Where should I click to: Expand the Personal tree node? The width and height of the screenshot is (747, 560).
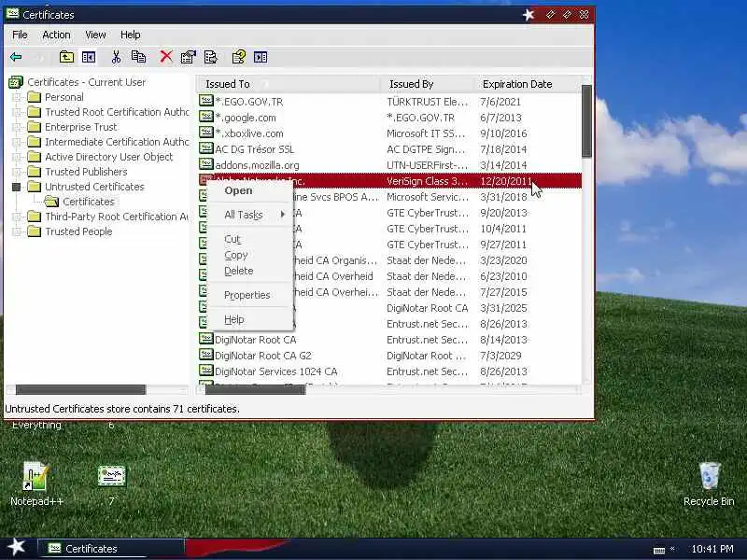click(x=16, y=98)
